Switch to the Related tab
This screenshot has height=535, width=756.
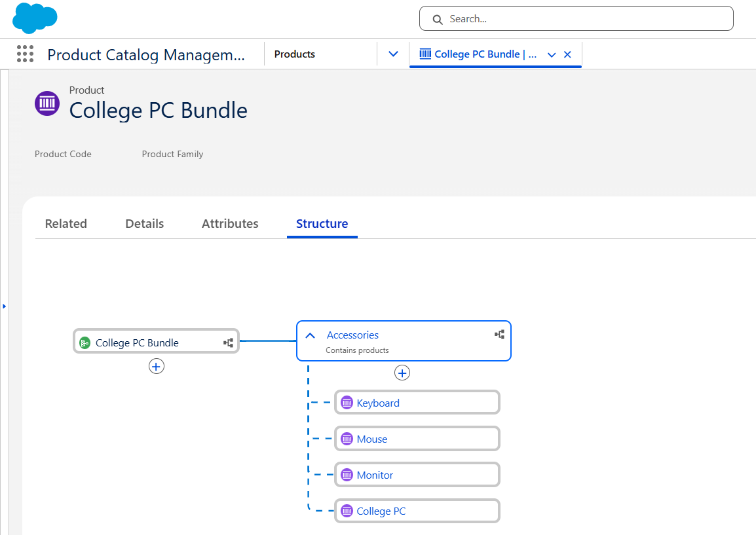coord(66,224)
